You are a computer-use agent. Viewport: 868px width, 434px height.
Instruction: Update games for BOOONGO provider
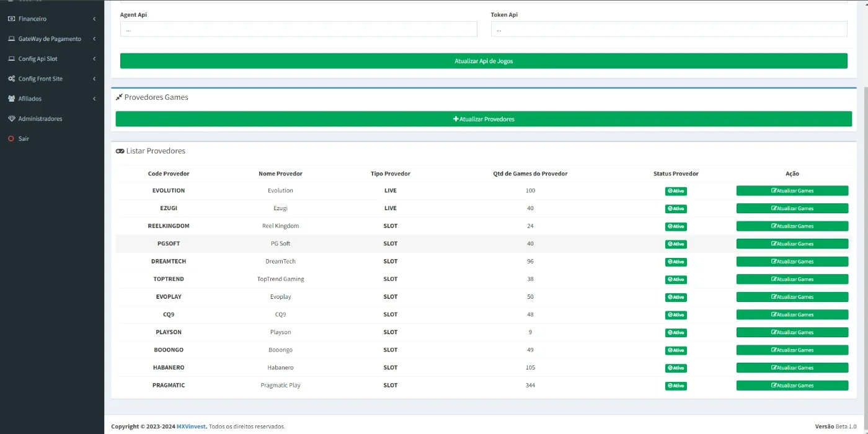point(792,350)
